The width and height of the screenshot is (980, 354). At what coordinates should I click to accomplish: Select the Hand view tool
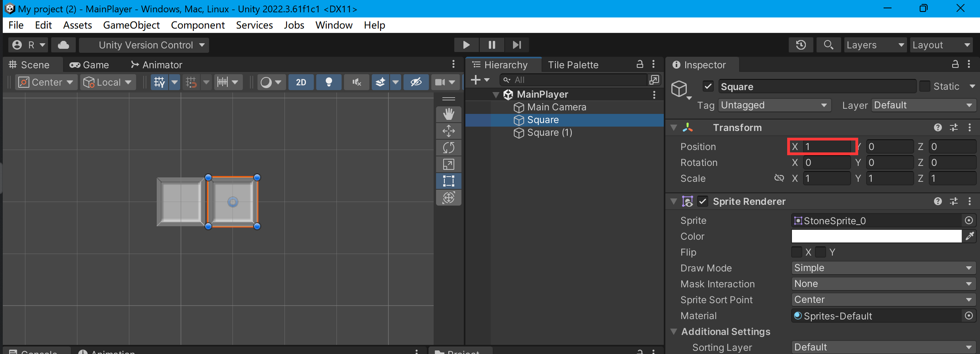tap(449, 114)
